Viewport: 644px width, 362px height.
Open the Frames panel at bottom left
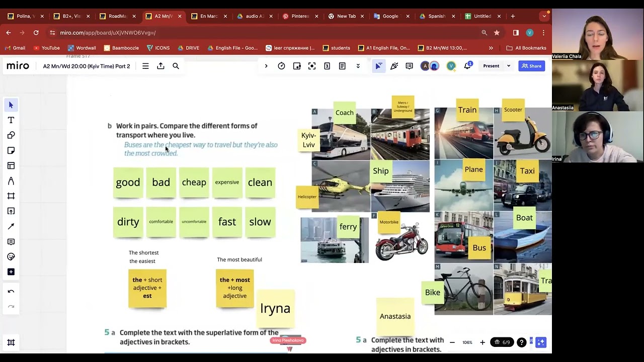coord(11,342)
